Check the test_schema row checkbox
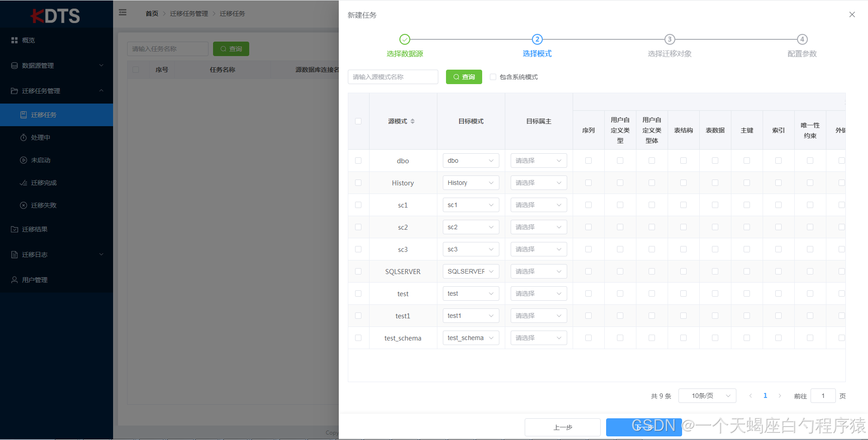 [358, 338]
